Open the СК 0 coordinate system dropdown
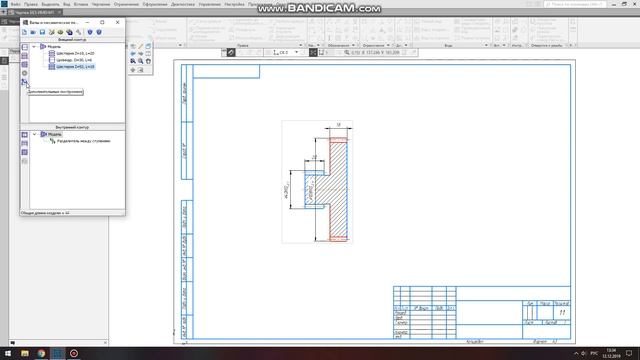 pos(296,52)
